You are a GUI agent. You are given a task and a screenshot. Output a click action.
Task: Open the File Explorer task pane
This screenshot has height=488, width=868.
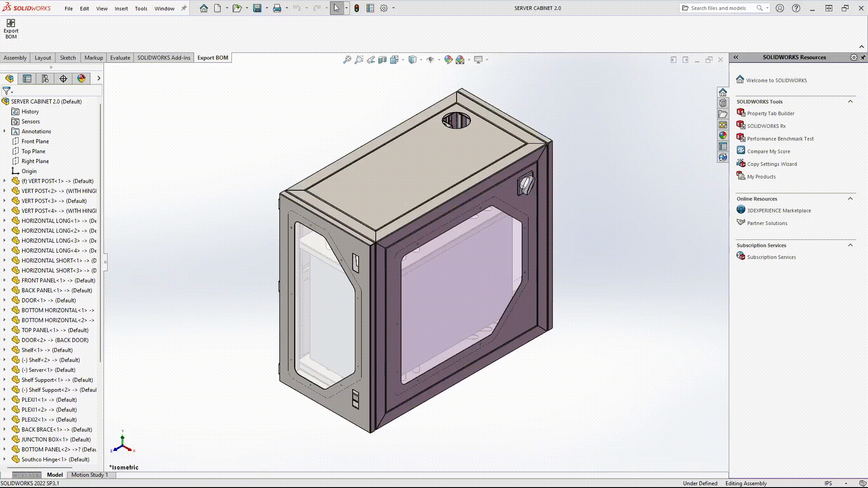pyautogui.click(x=723, y=114)
